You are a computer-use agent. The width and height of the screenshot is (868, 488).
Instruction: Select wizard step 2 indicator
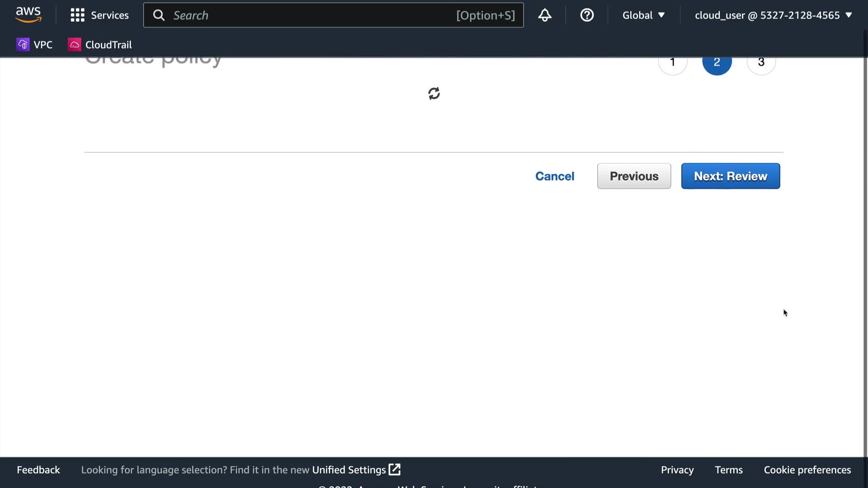(x=717, y=63)
